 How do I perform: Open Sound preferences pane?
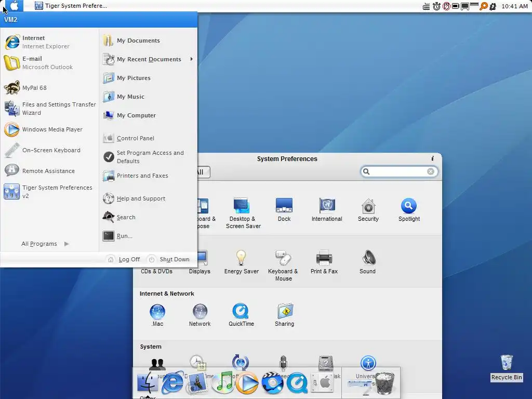click(368, 262)
